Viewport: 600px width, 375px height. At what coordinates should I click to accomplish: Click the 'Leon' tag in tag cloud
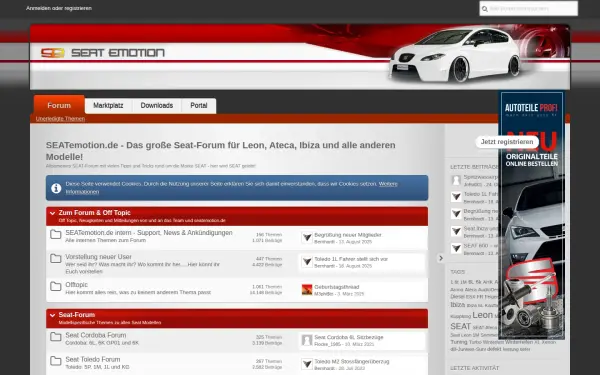point(482,315)
